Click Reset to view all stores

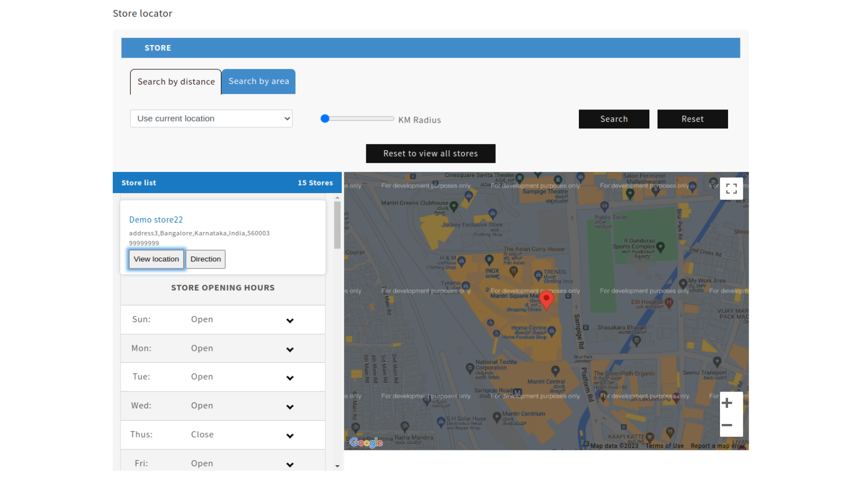[430, 153]
